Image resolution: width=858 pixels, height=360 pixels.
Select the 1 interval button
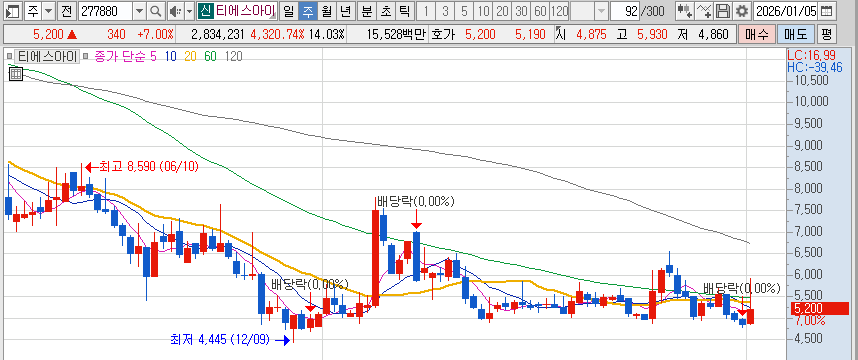tap(426, 10)
